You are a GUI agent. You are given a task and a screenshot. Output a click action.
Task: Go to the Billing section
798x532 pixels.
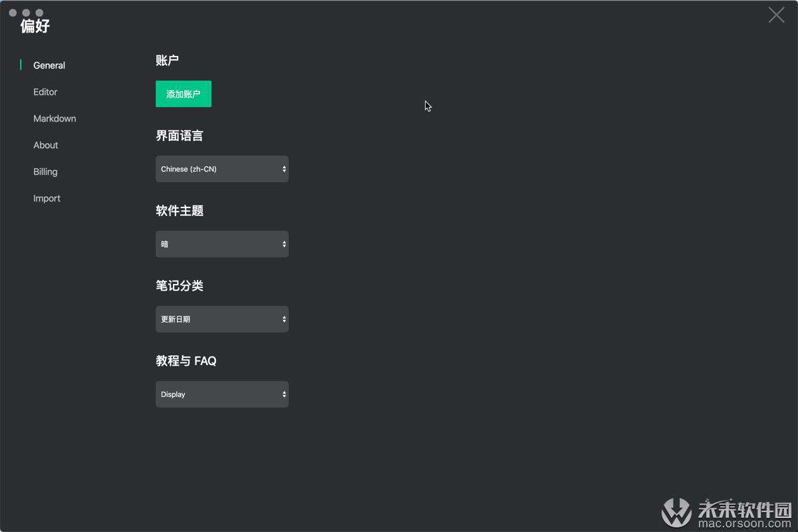pyautogui.click(x=45, y=172)
